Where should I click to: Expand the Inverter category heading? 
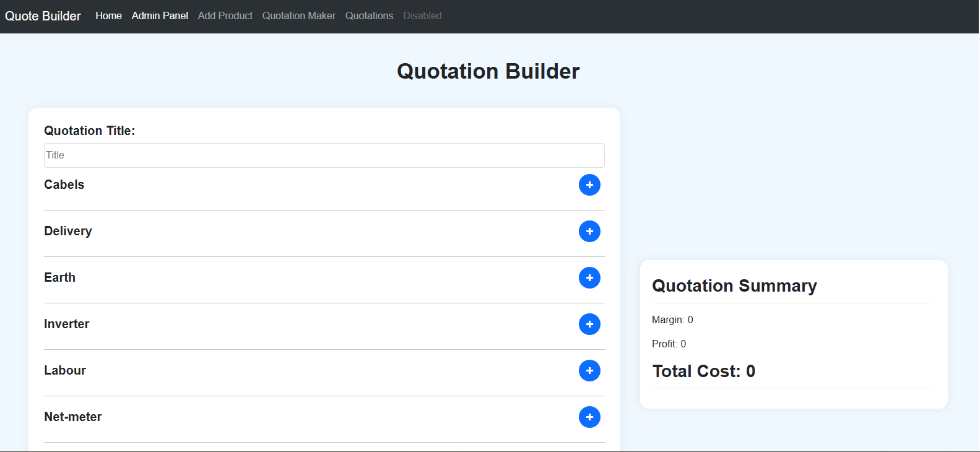point(67,324)
